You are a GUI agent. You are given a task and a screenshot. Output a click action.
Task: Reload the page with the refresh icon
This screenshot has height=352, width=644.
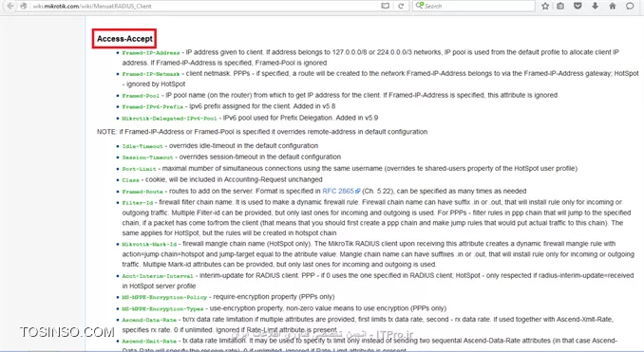point(401,6)
